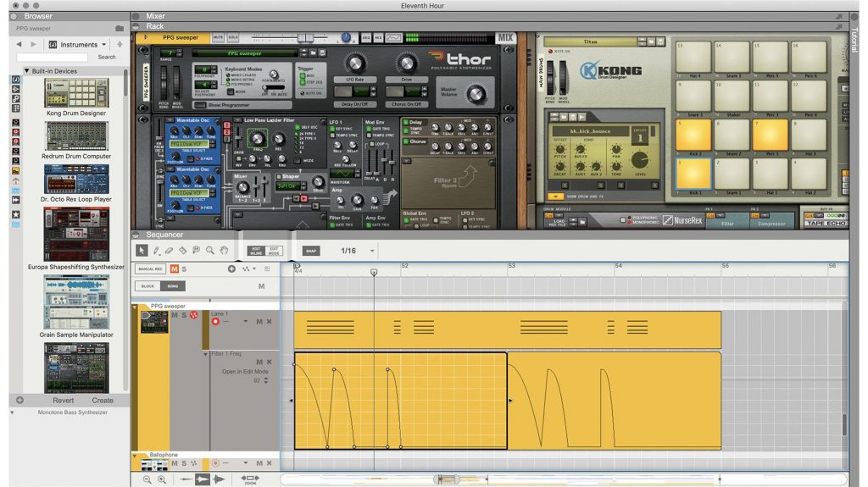Select the Magnify tool in Sequencer toolbar
868x487 pixels.
pyautogui.click(x=210, y=251)
